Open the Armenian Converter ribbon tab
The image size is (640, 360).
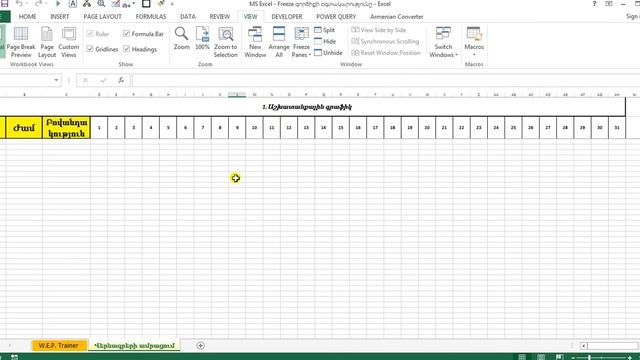pyautogui.click(x=397, y=16)
